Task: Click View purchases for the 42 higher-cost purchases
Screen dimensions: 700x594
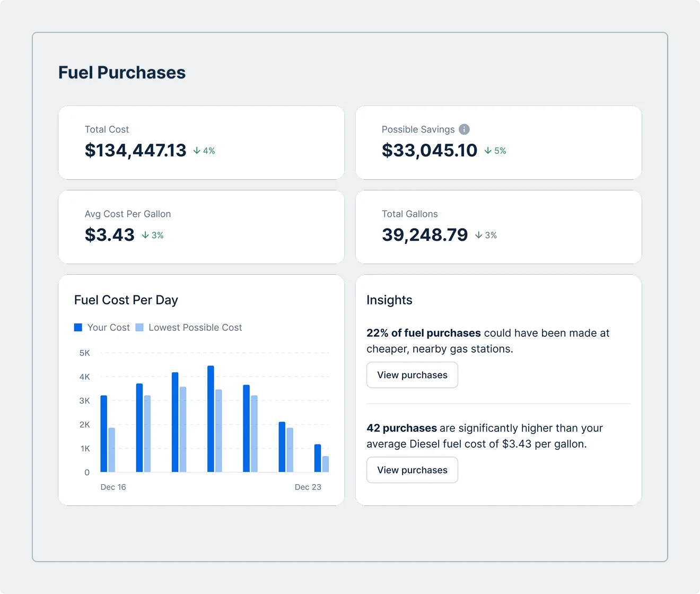Action: pyautogui.click(x=412, y=470)
